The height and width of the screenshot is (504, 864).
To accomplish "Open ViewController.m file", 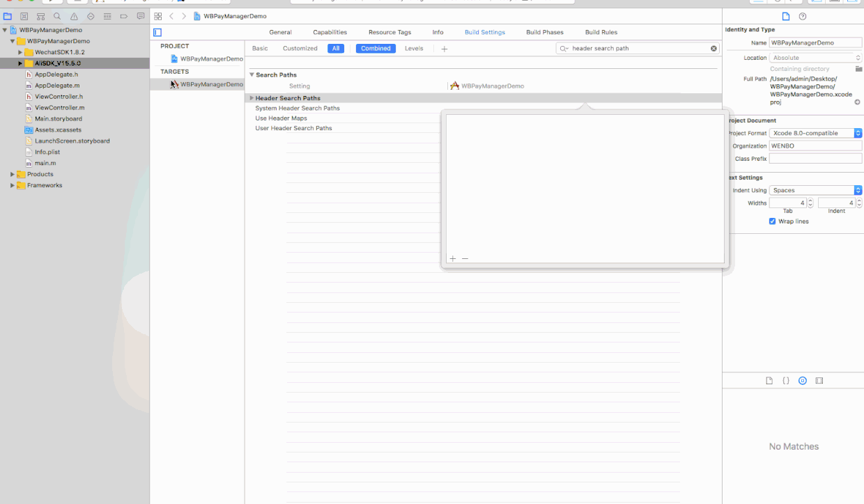I will [59, 108].
